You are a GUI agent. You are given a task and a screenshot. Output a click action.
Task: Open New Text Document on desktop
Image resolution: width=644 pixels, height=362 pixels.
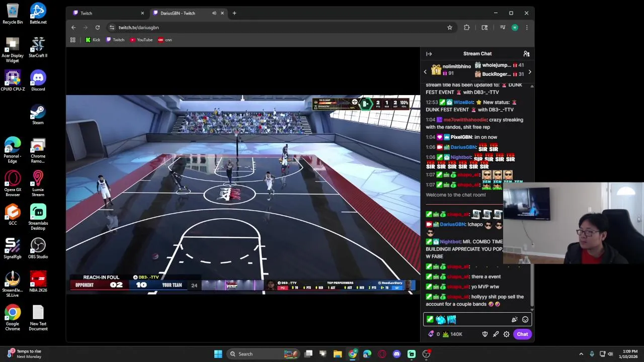coord(38,318)
